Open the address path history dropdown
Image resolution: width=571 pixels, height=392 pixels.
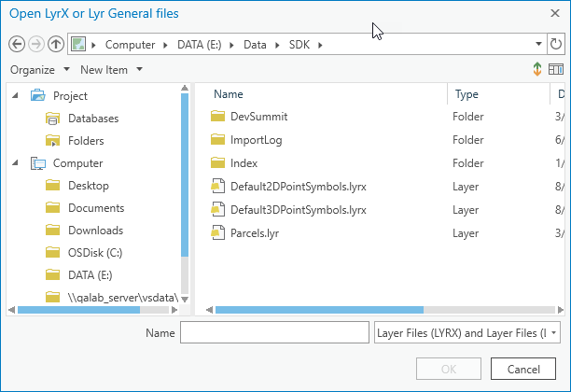click(539, 44)
